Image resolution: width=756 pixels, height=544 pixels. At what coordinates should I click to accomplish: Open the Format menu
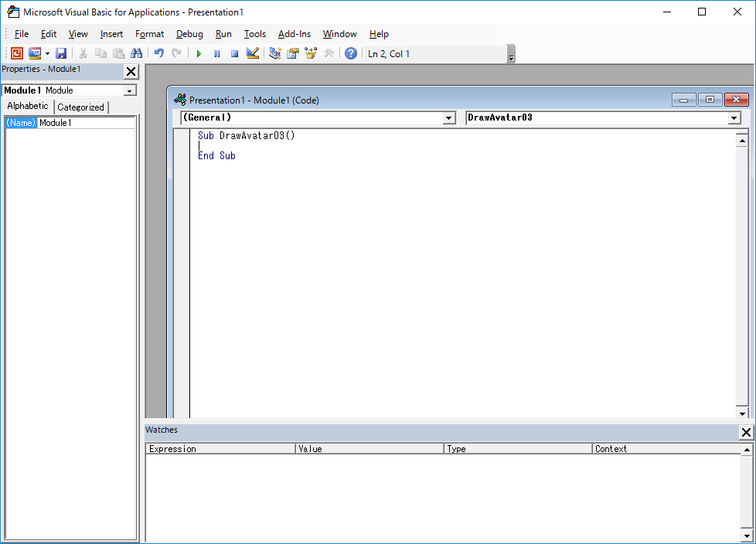tap(149, 34)
